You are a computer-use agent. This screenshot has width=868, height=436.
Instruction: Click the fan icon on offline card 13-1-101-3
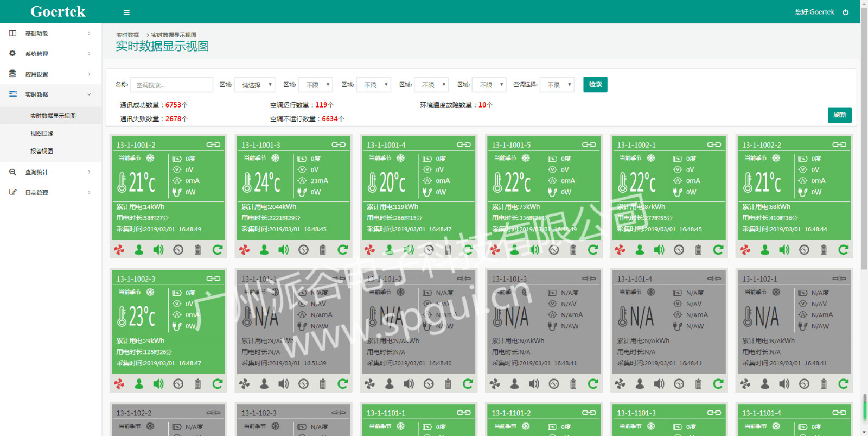[495, 384]
